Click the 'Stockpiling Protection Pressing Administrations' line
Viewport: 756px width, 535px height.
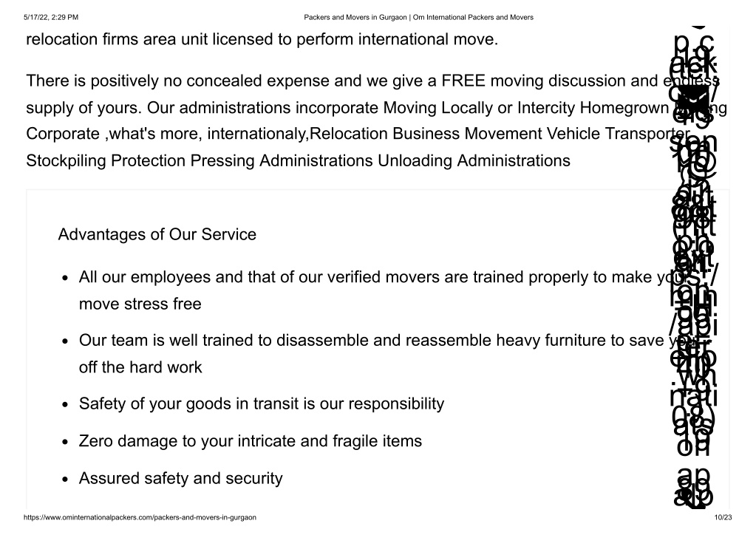pos(200,161)
